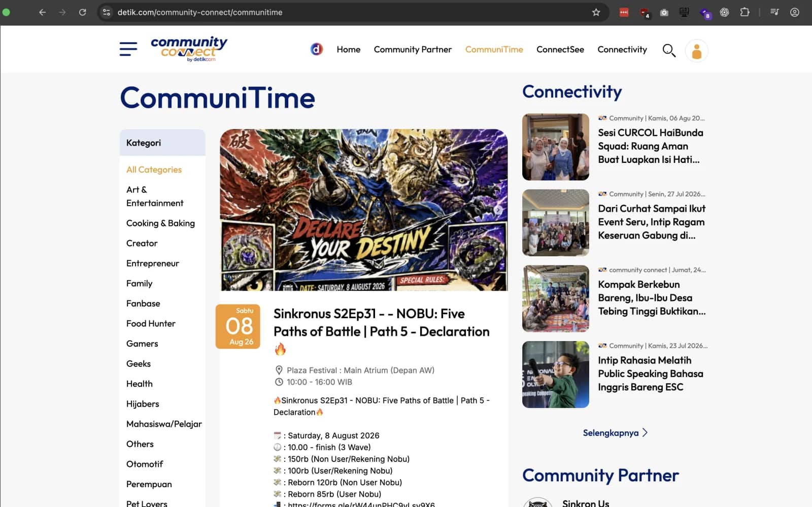Viewport: 812px width, 507px height.
Task: Choose the Gamers category
Action: click(x=142, y=344)
